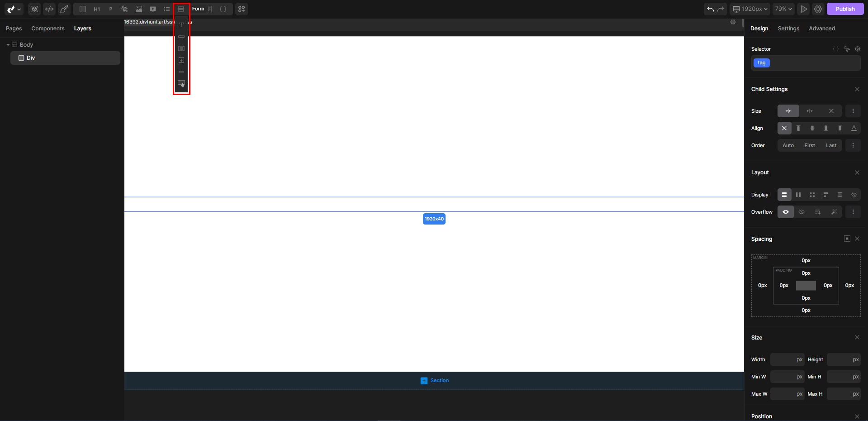Insert a link click element
868x421 pixels.
point(125,9)
